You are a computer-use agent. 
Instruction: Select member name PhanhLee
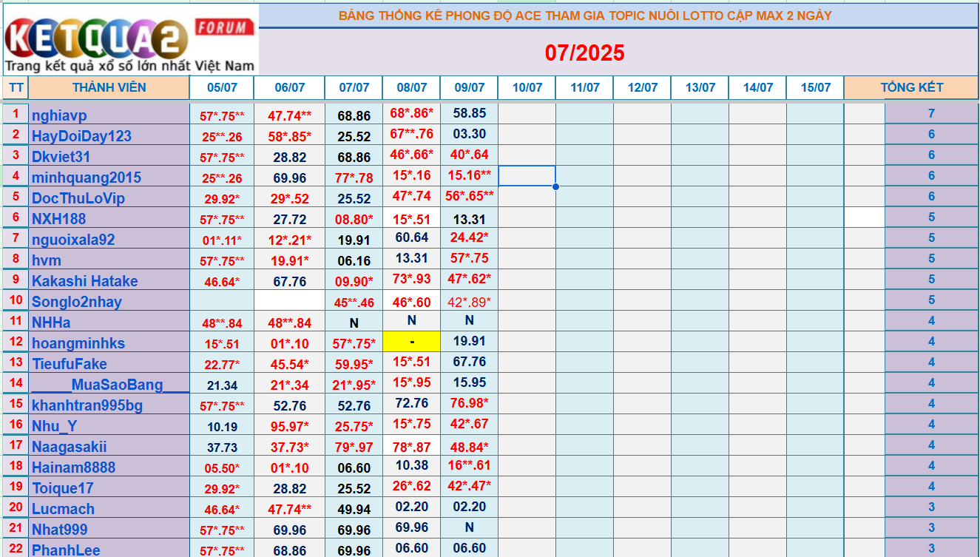[66, 550]
